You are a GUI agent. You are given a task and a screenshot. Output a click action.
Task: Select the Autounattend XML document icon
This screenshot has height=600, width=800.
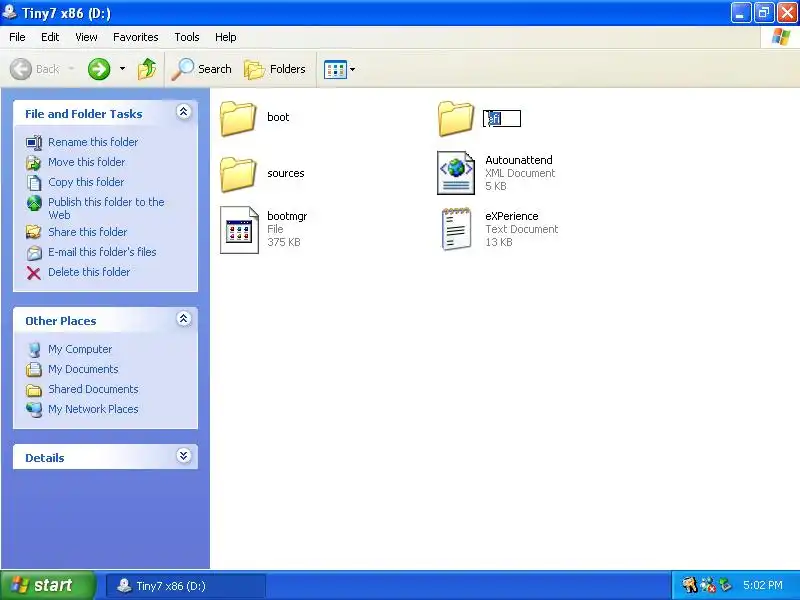(456, 173)
